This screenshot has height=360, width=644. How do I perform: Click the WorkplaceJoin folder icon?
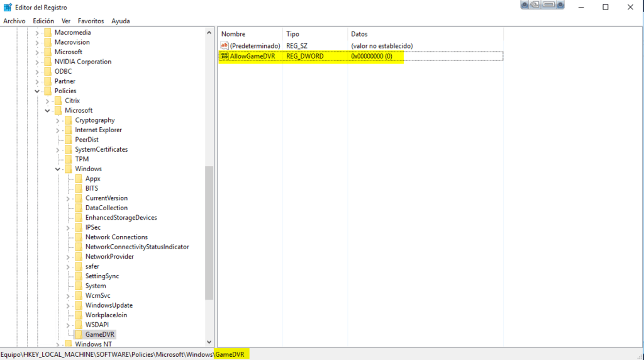click(79, 315)
